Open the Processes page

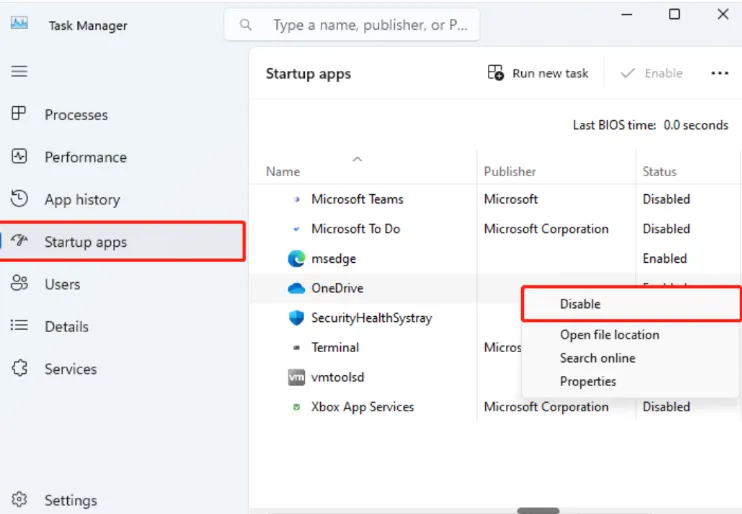(76, 115)
